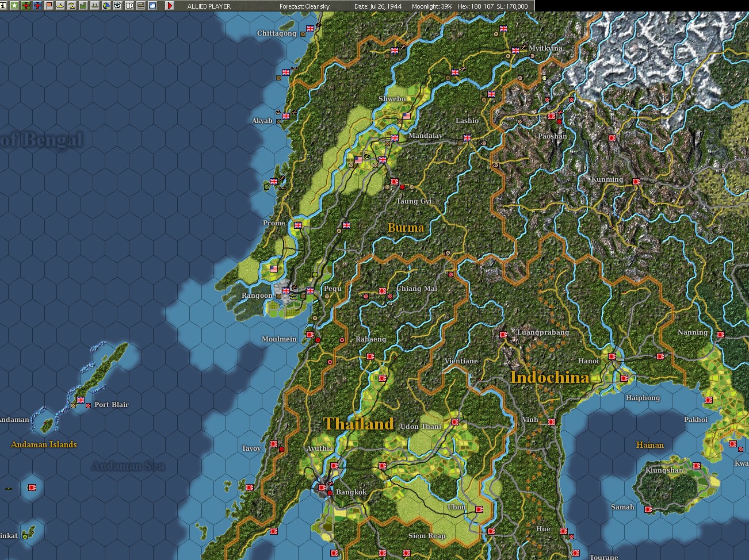Select the British flag marker at Myitkyina
The height and width of the screenshot is (560, 749).
pos(515,51)
